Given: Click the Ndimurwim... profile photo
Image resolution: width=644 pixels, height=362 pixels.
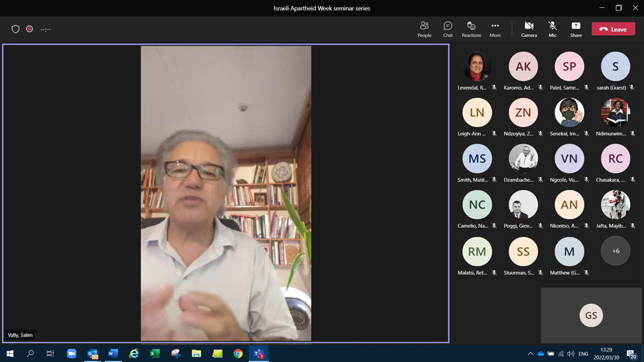Looking at the screenshot, I should (615, 112).
